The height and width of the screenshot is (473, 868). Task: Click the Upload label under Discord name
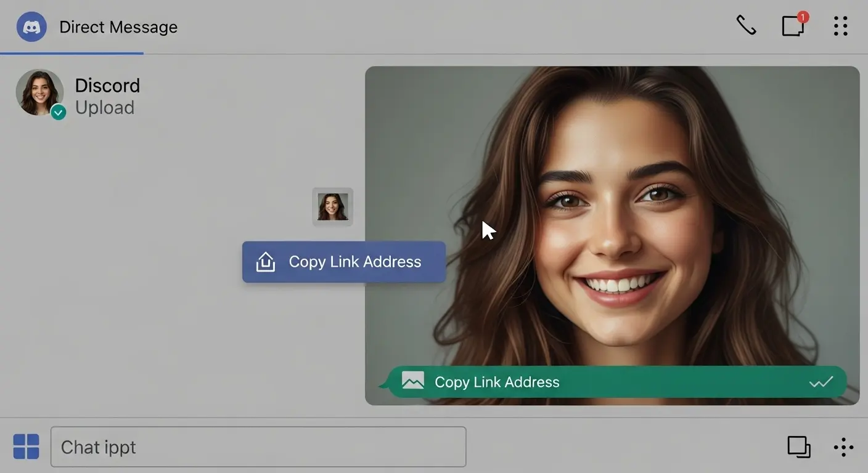(x=104, y=108)
